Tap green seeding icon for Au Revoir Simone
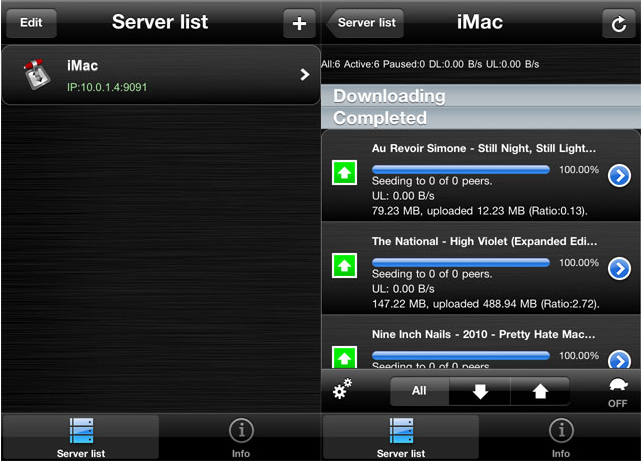Screen dimensions: 641x461 pos(344,172)
